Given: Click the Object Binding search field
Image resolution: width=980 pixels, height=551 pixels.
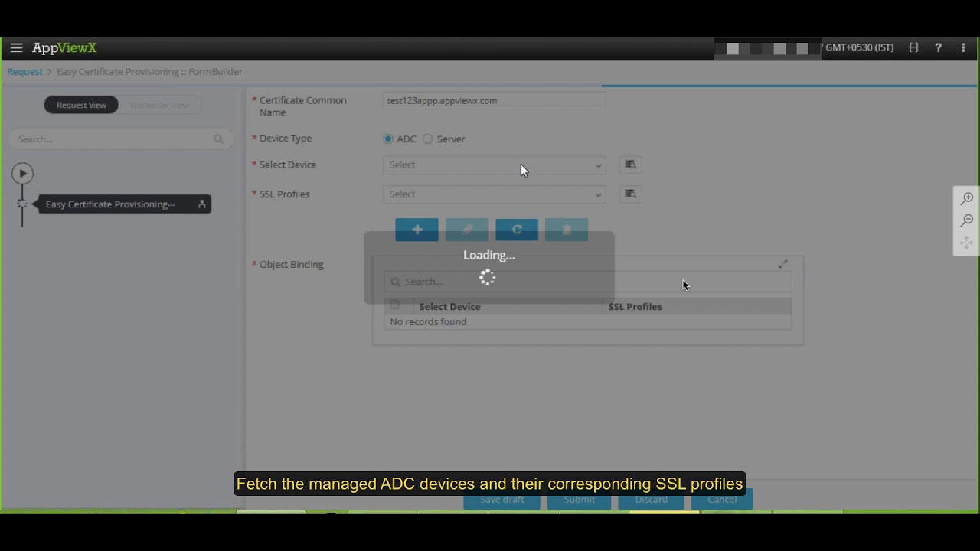Looking at the screenshot, I should (587, 282).
